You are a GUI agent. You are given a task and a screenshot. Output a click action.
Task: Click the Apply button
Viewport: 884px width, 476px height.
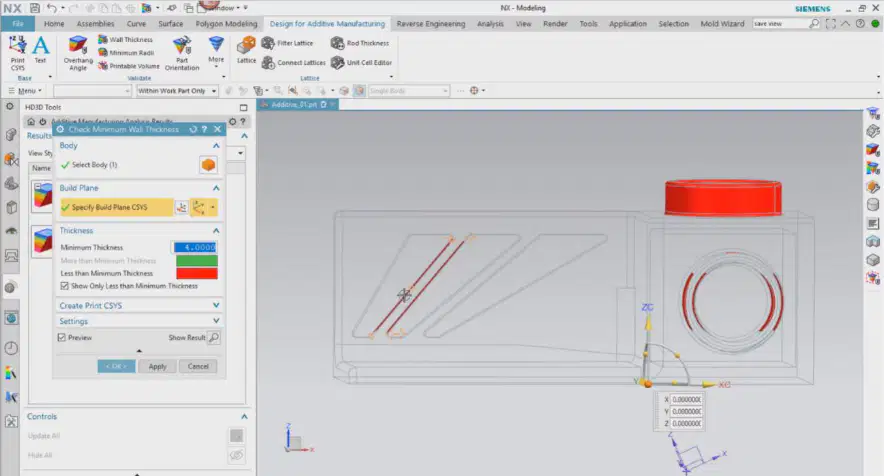[157, 366]
